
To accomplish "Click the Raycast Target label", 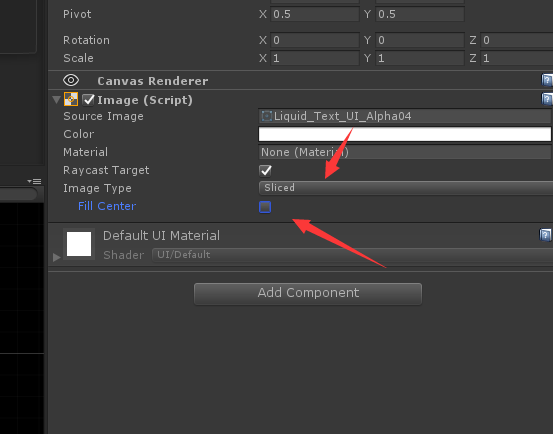I will pos(106,170).
